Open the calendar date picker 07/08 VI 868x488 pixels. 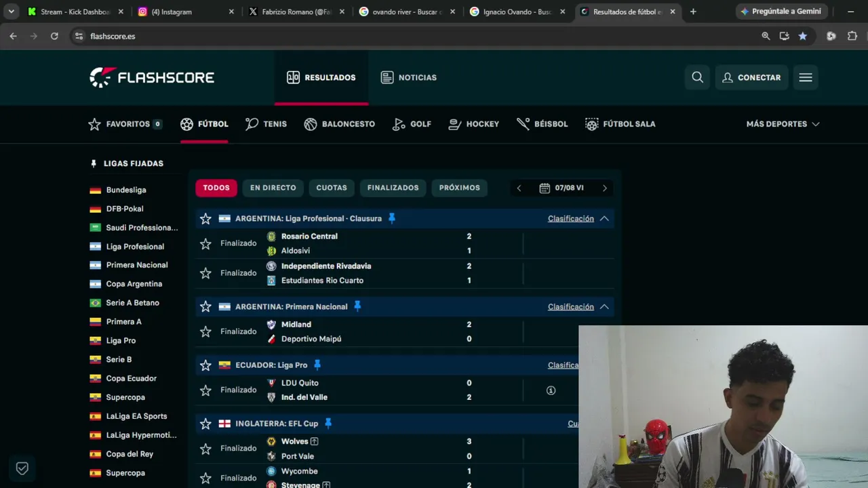coord(561,188)
